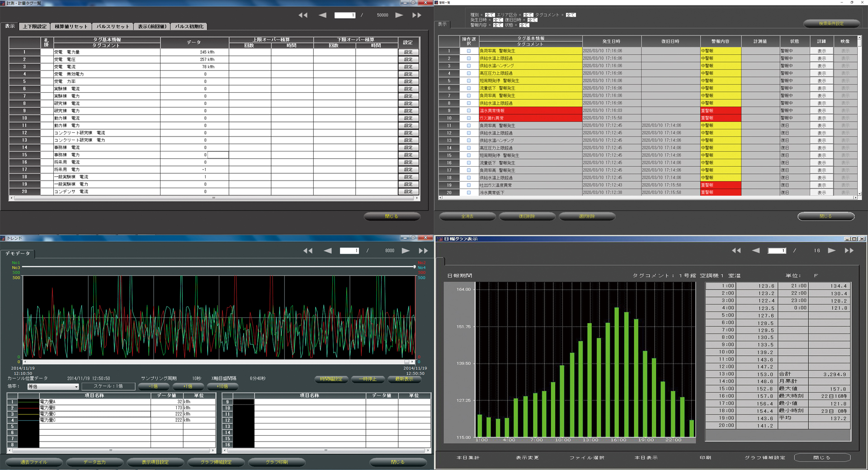Click the trend time slider handle
The image size is (868, 470).
(x=414, y=267)
